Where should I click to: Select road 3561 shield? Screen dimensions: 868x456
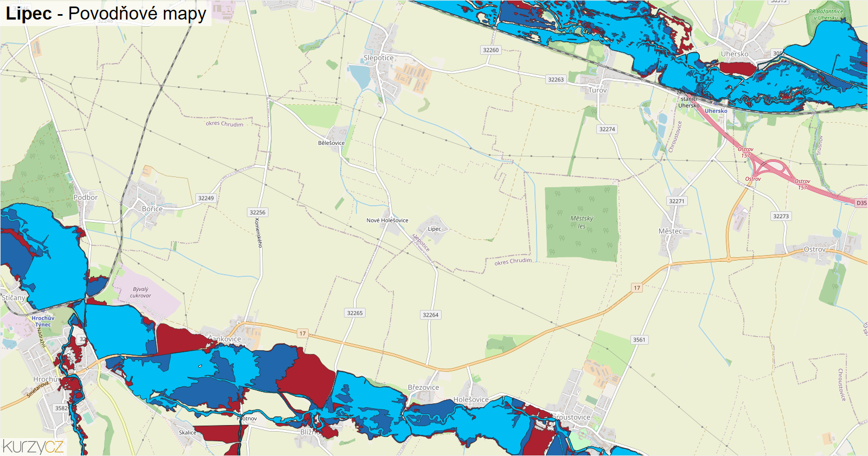640,340
